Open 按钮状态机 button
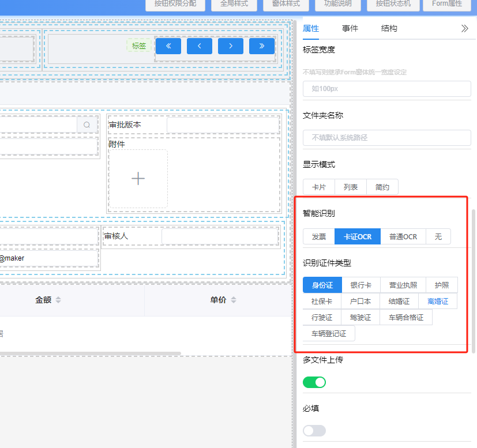This screenshot has width=477, height=448. pyautogui.click(x=393, y=4)
